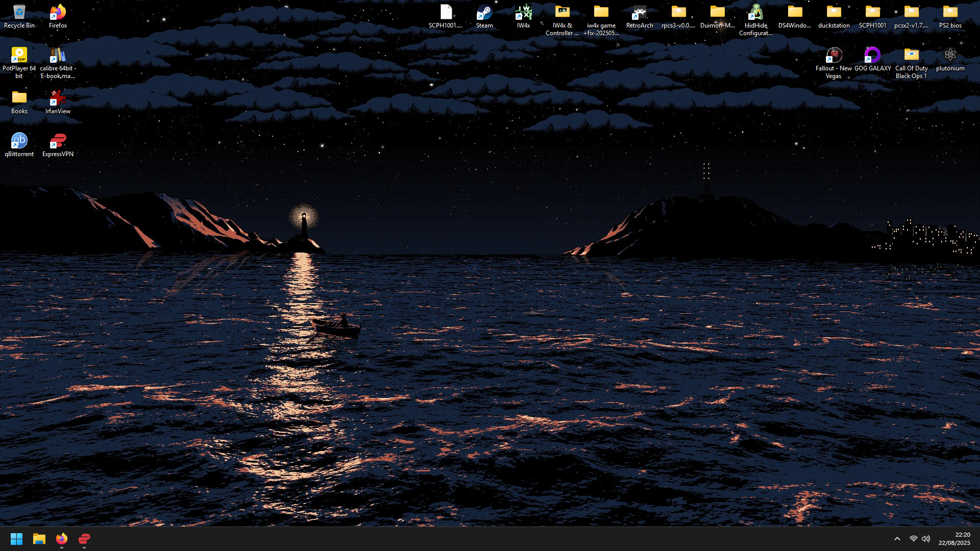Select the plutonium desktop icon
Image resolution: width=980 pixels, height=551 pixels.
(950, 56)
